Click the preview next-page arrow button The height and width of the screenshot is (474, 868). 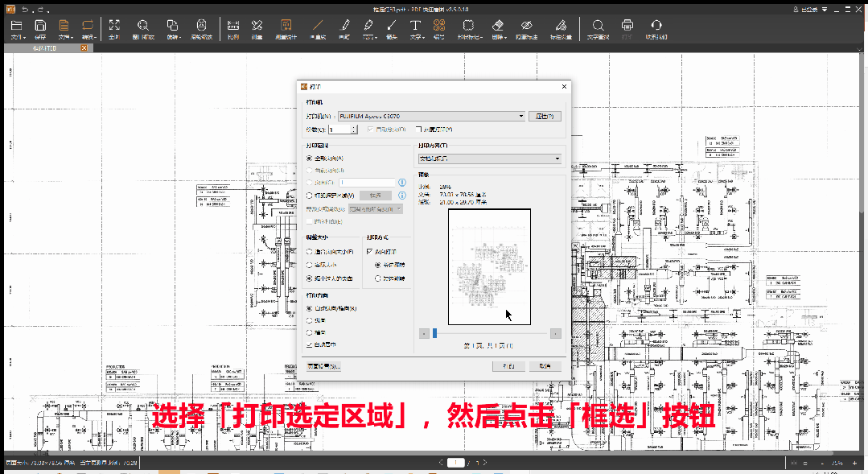coord(556,333)
